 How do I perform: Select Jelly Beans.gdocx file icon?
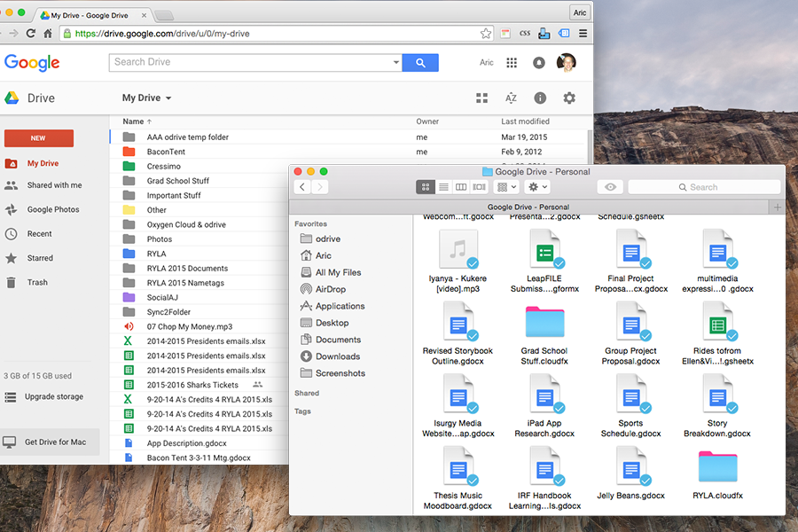click(631, 465)
